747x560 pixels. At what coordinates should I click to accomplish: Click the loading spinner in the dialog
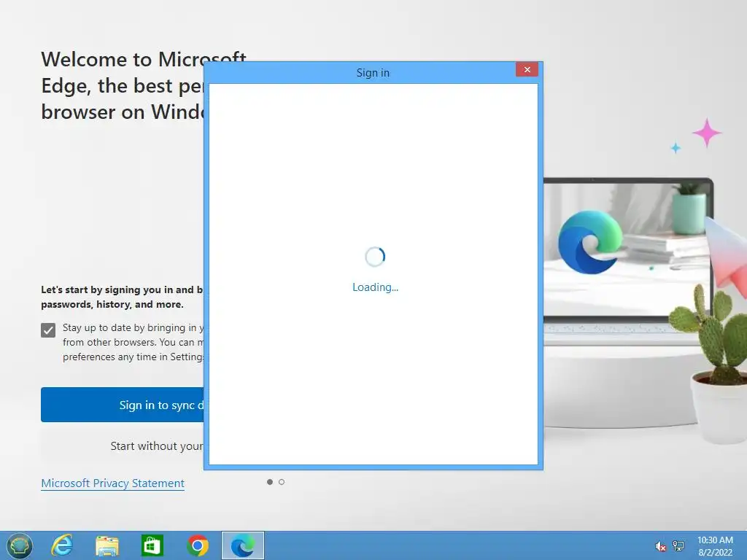point(375,257)
